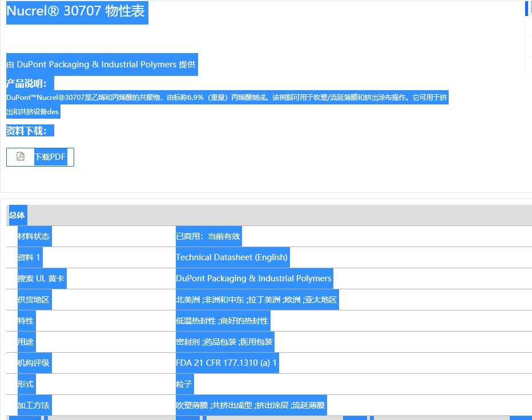Screen dimensions: 532x420
Task: Click the 已商用：当前有效 value
Action: point(208,236)
